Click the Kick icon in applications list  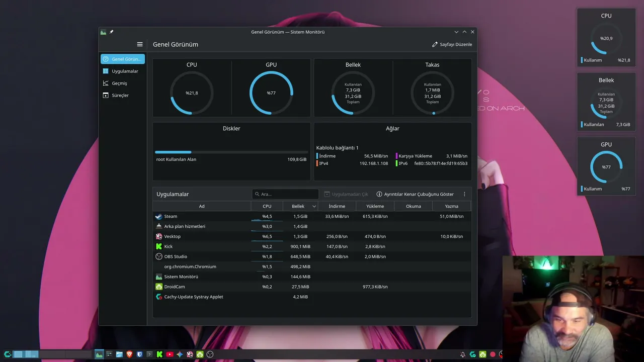click(x=159, y=246)
